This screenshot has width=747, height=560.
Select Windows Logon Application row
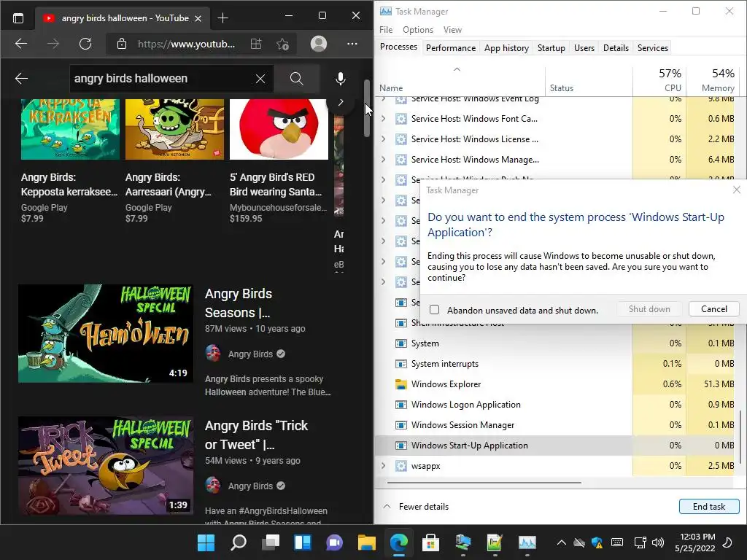[555, 405]
